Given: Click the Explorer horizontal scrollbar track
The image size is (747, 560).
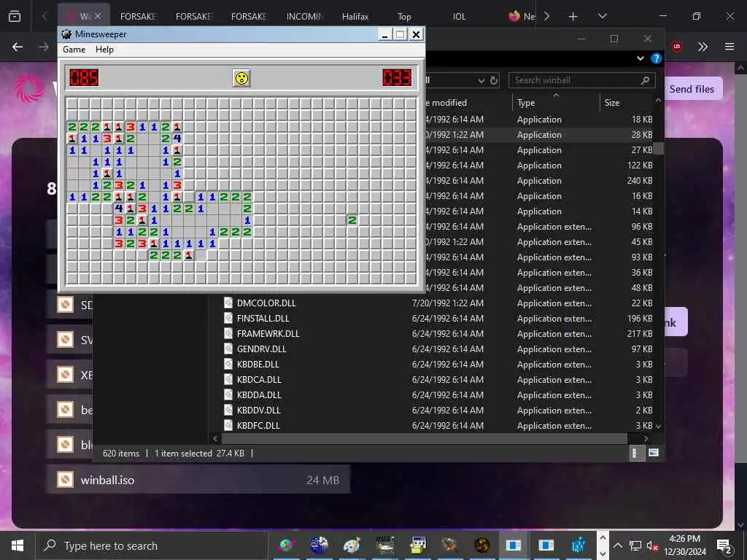Looking at the screenshot, I should [x=424, y=438].
